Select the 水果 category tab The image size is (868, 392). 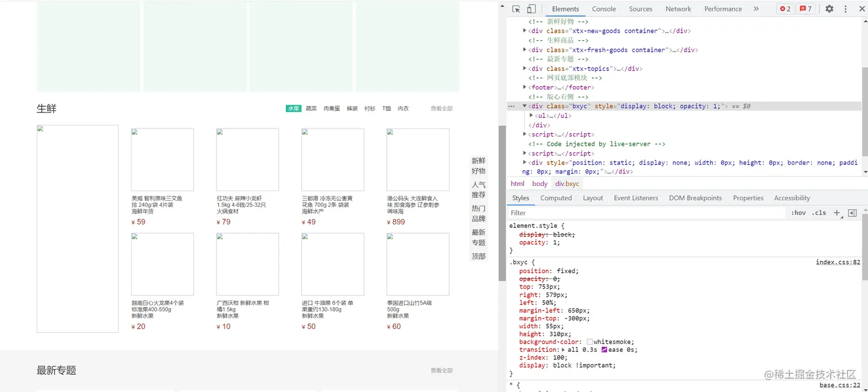[x=293, y=108]
